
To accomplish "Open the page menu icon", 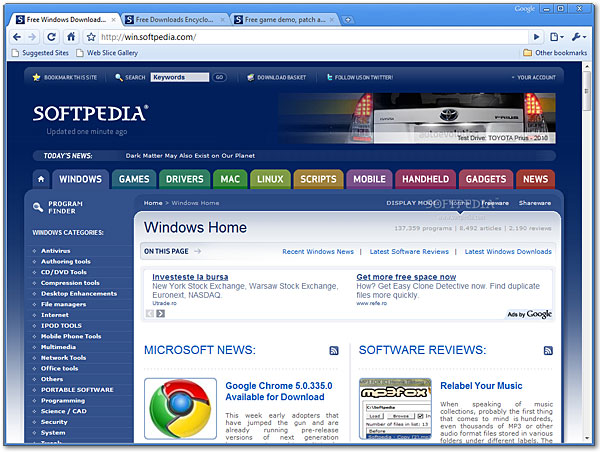I will [x=557, y=37].
